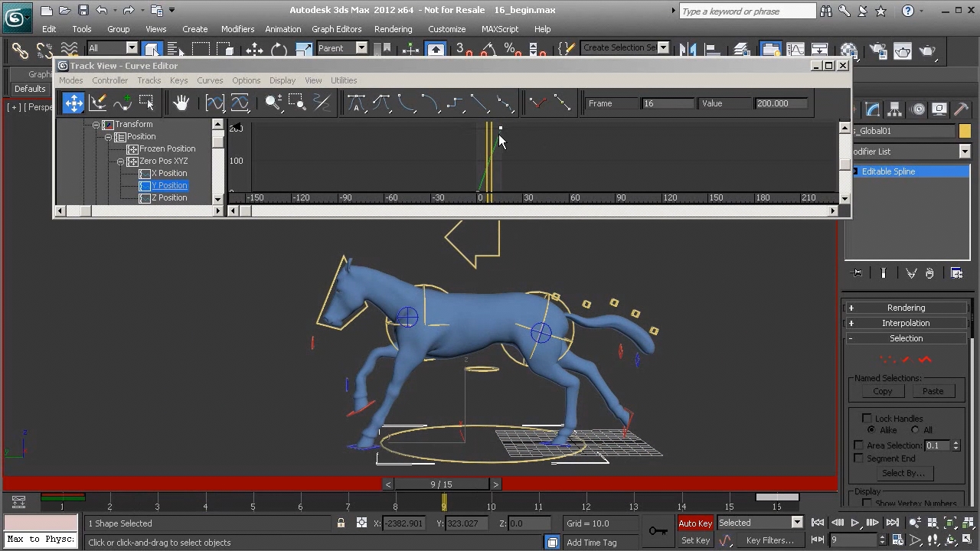Toggle the Auto Key button
This screenshot has height=551, width=980.
pyautogui.click(x=694, y=523)
